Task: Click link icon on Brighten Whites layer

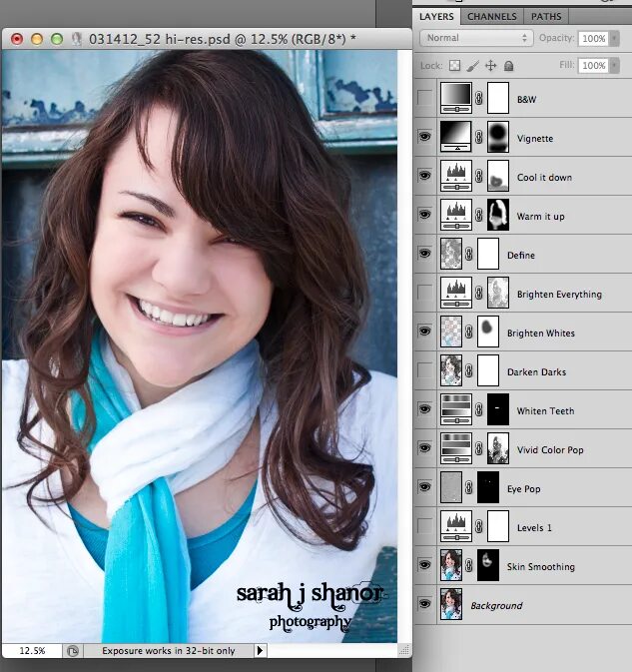Action: (x=469, y=332)
